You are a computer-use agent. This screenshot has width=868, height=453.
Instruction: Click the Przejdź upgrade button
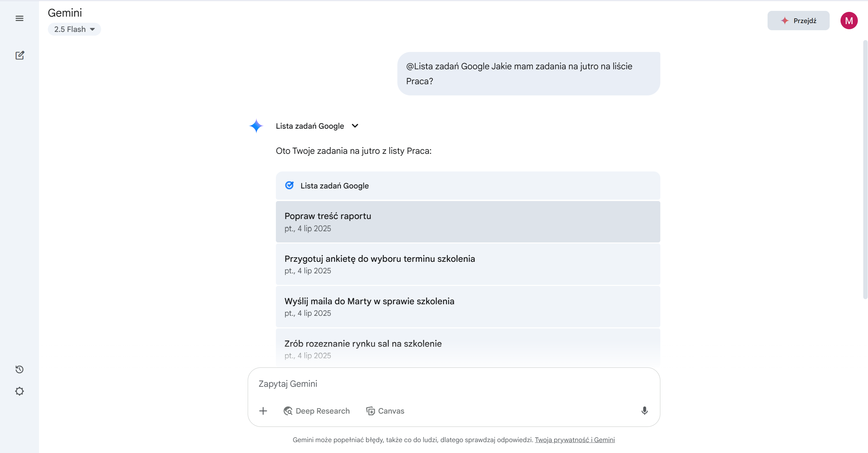798,21
